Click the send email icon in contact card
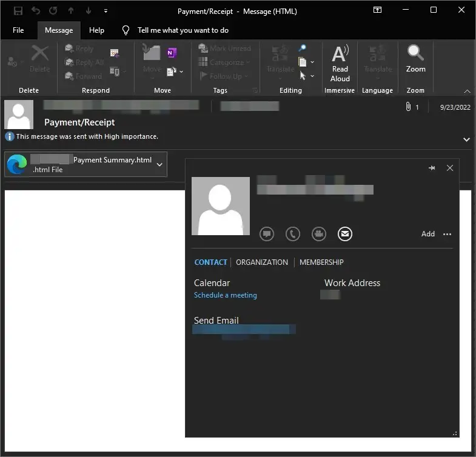The width and height of the screenshot is (476, 457). pos(345,234)
